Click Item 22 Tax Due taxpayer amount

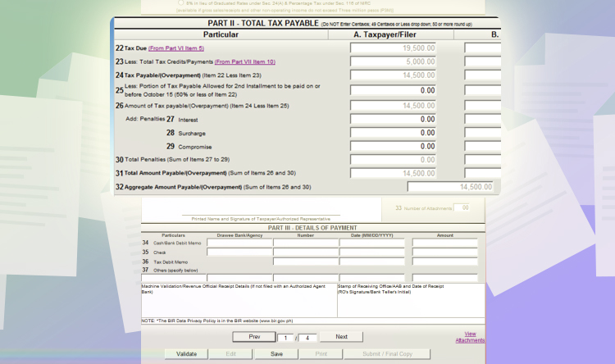394,48
